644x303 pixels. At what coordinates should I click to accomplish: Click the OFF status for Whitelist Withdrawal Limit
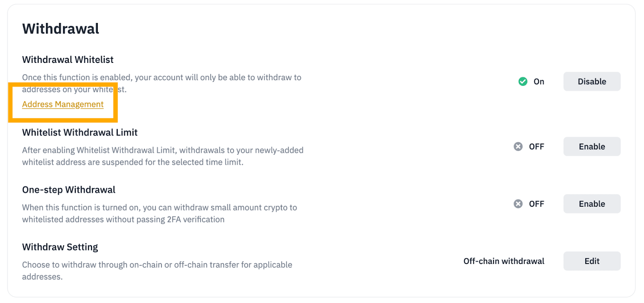click(x=537, y=147)
